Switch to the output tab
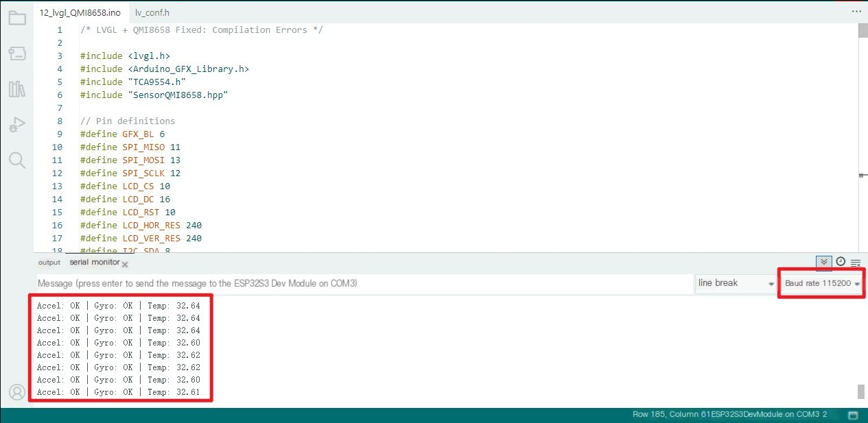868x423 pixels. pos(49,263)
